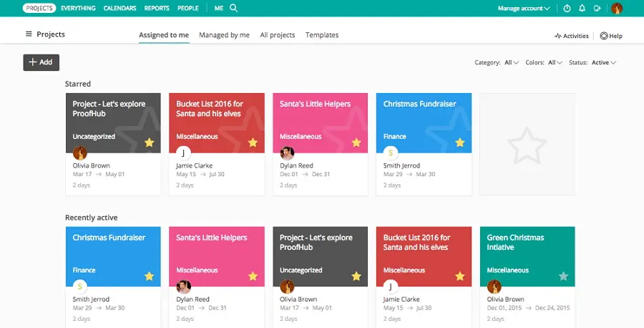Open the notifications bell
Screen dimensions: 644x328
[582, 8]
